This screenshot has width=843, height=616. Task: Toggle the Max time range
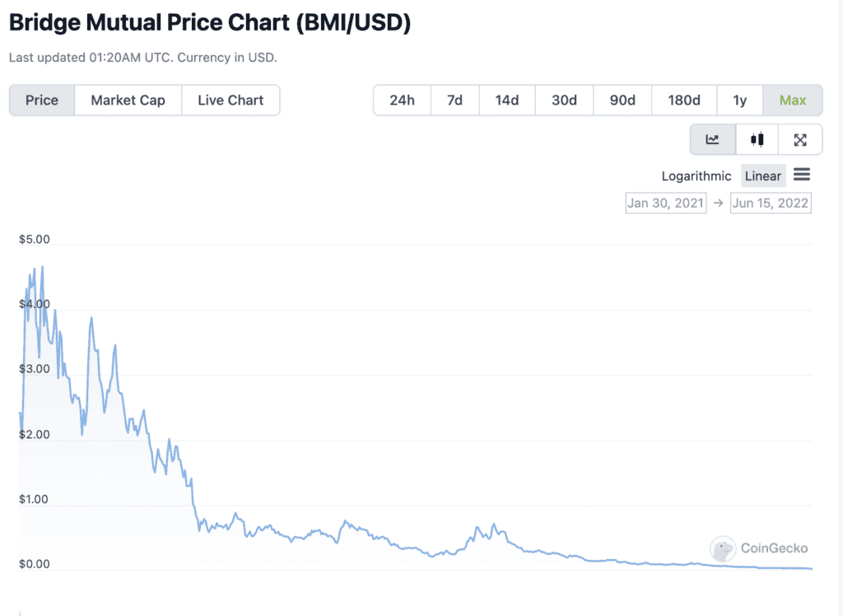[x=792, y=100]
